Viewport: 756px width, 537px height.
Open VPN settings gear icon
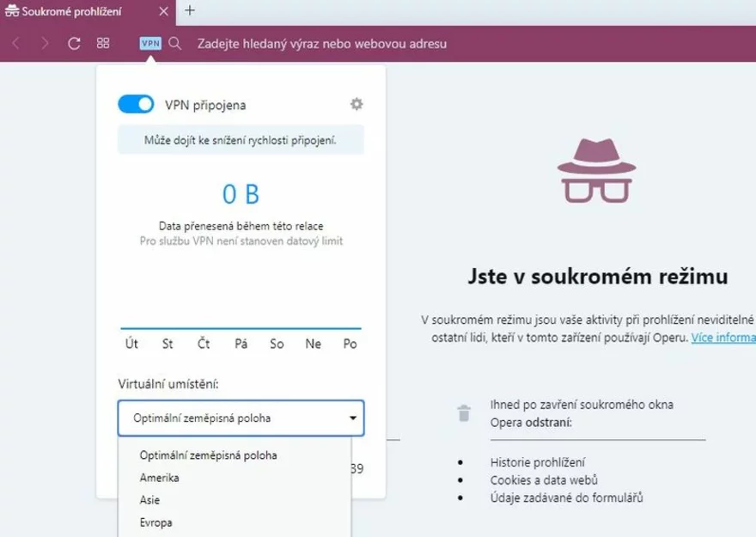pyautogui.click(x=357, y=104)
